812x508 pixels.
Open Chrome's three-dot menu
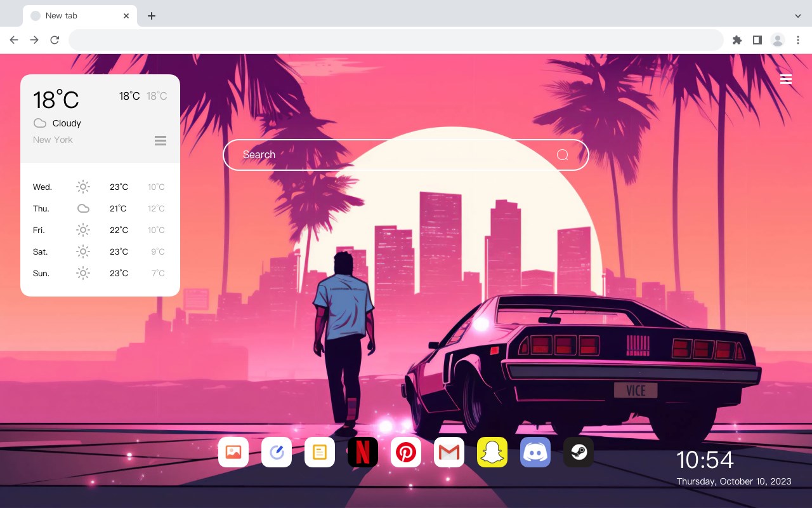point(797,40)
